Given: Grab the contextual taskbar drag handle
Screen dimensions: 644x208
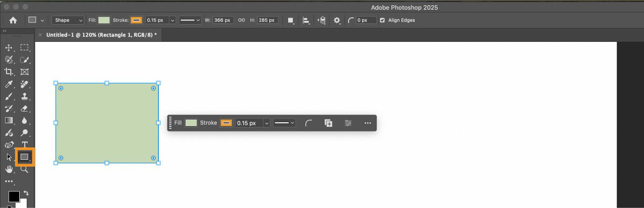Looking at the screenshot, I should click(171, 123).
